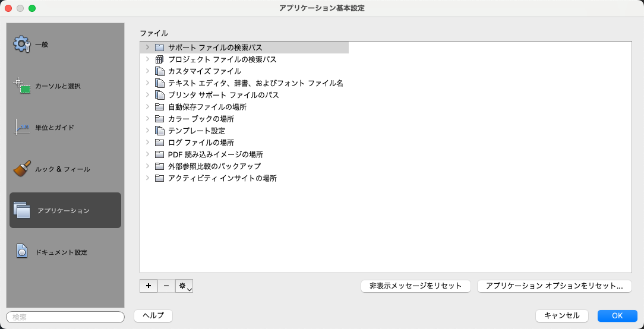Expand プロジェクト ファイルの検索パス node

point(147,59)
